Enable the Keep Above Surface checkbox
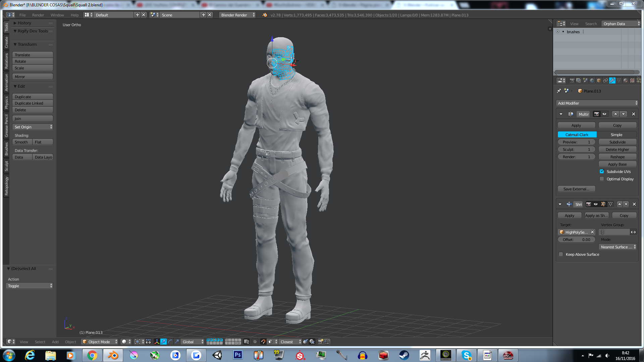644x362 pixels. pos(561,254)
